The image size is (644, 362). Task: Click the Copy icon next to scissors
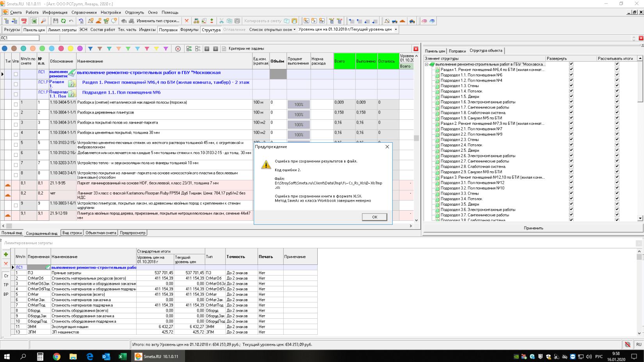(229, 21)
